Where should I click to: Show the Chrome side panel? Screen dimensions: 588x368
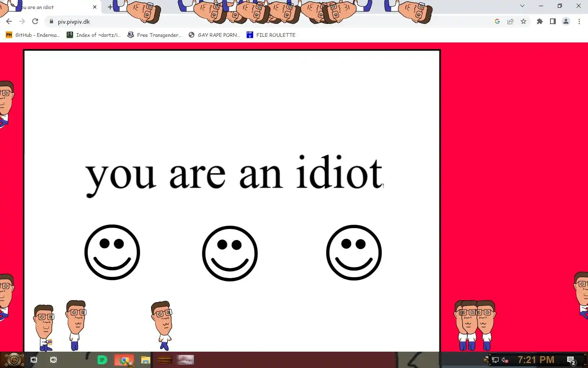pos(553,22)
